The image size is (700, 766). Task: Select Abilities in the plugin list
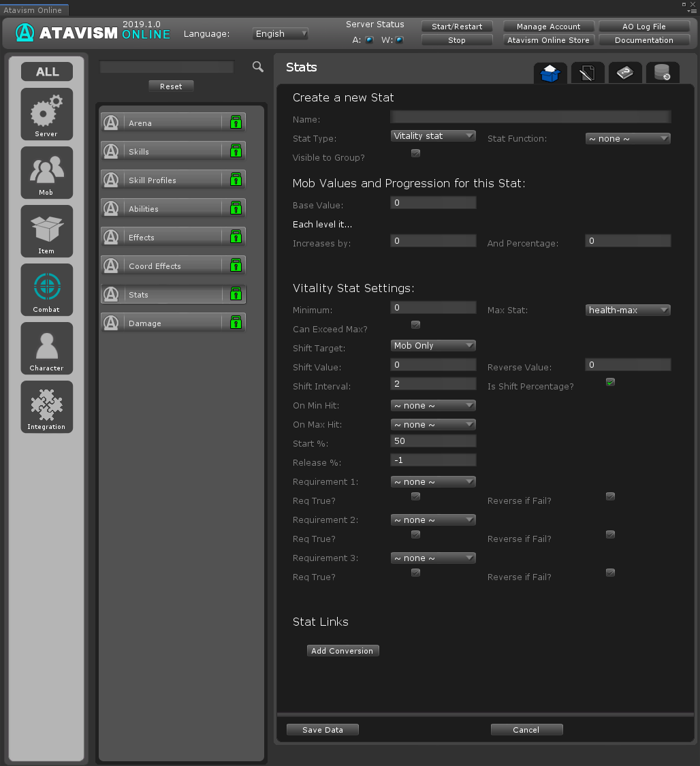click(x=173, y=209)
